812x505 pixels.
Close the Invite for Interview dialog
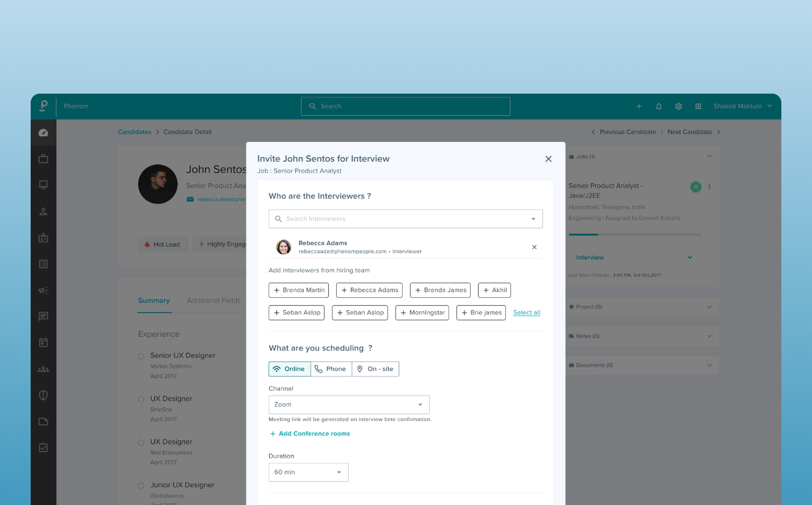(x=549, y=159)
